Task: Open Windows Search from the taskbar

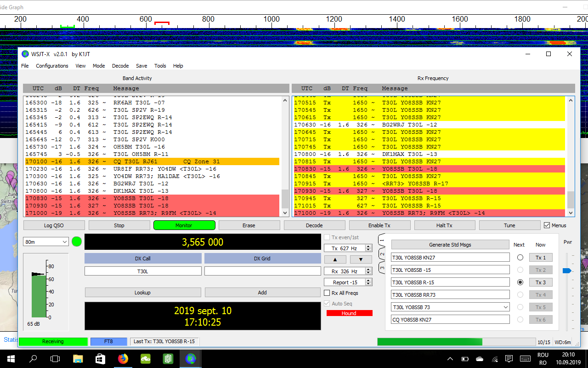Action: point(33,359)
